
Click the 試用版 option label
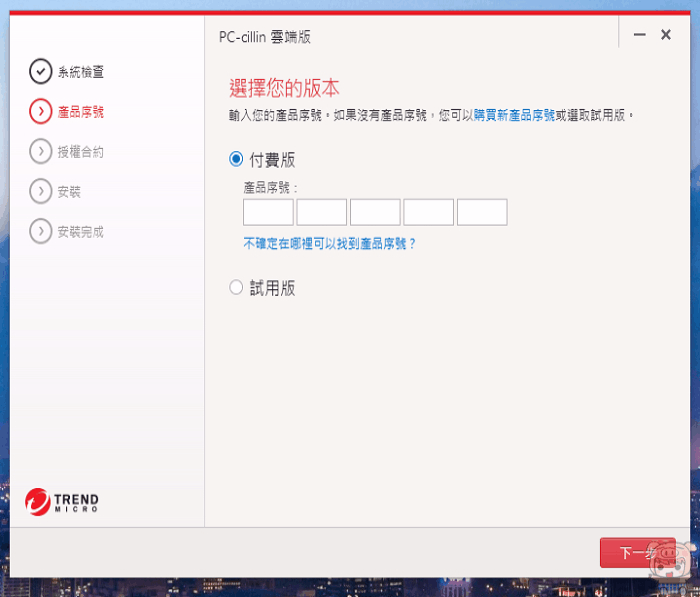click(x=272, y=288)
